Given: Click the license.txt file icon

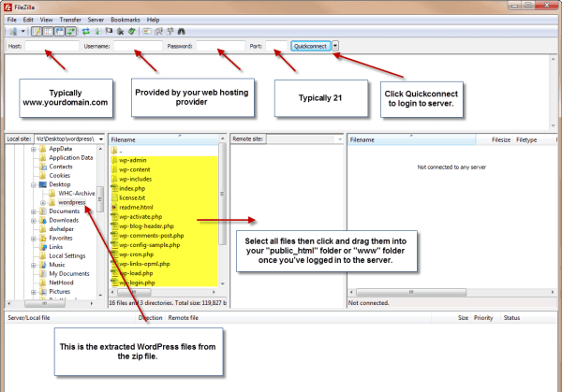Looking at the screenshot, I should 114,197.
